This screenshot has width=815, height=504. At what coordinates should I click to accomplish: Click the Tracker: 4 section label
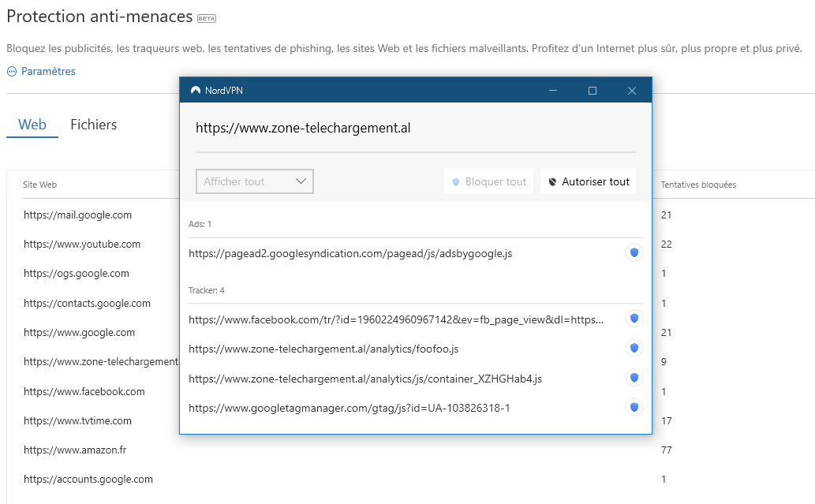point(207,290)
